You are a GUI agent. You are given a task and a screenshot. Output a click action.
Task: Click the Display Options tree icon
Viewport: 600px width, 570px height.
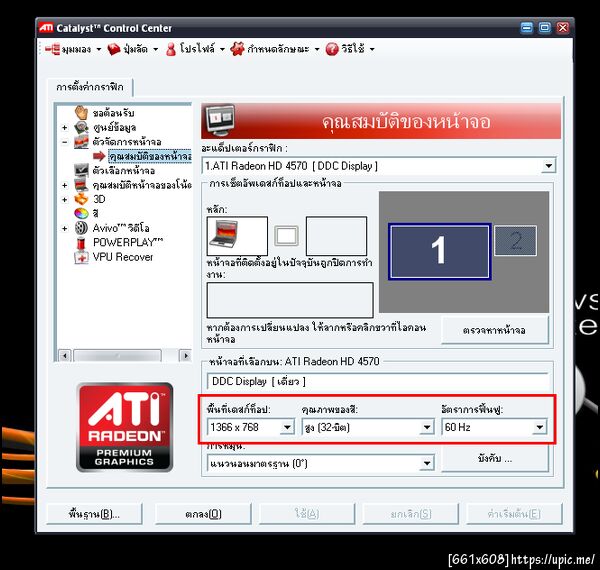click(81, 170)
